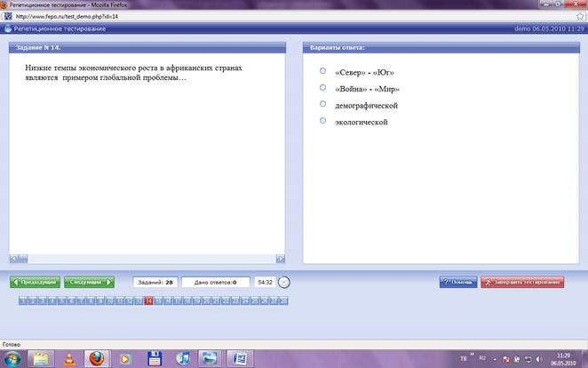Jump to question 28 in the number strip
588x368 pixels.
[283, 300]
